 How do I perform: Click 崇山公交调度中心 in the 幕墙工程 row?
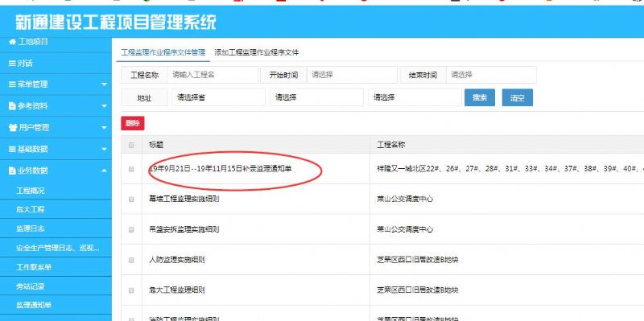[x=405, y=199]
